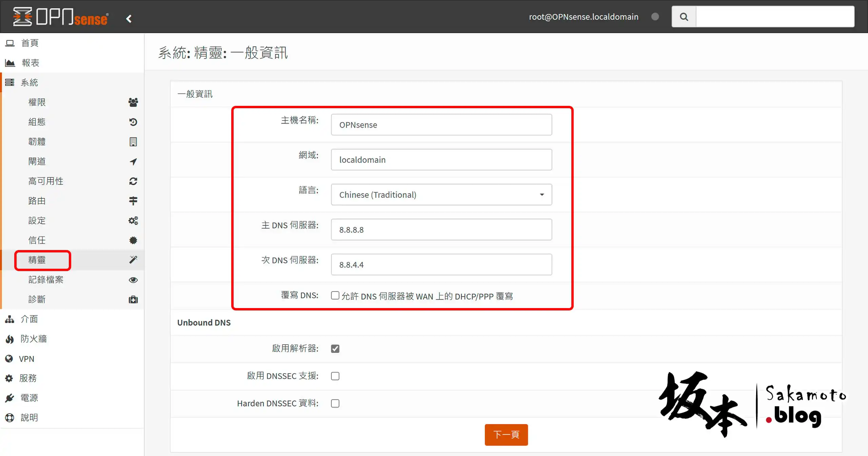Click the magic wand icon beside 精靈

(133, 260)
